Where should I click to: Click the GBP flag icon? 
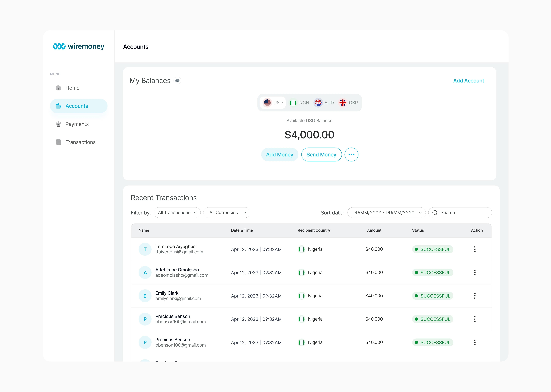click(x=343, y=103)
